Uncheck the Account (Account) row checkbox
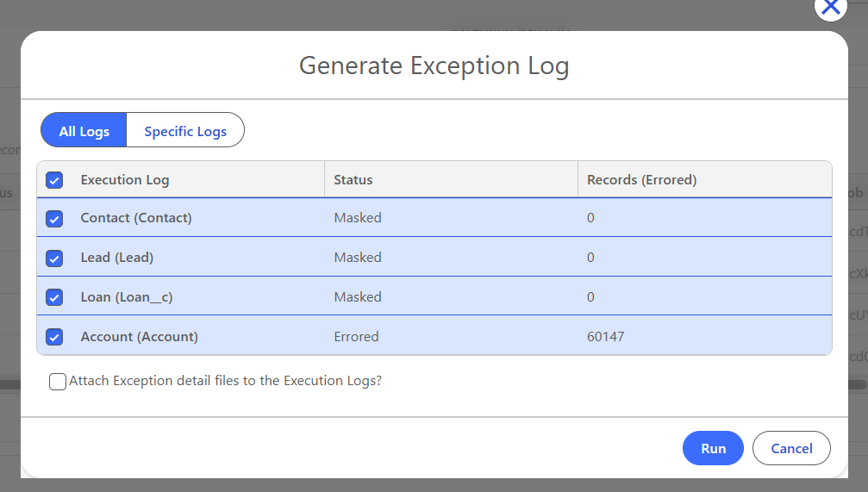This screenshot has width=868, height=492. coord(54,337)
